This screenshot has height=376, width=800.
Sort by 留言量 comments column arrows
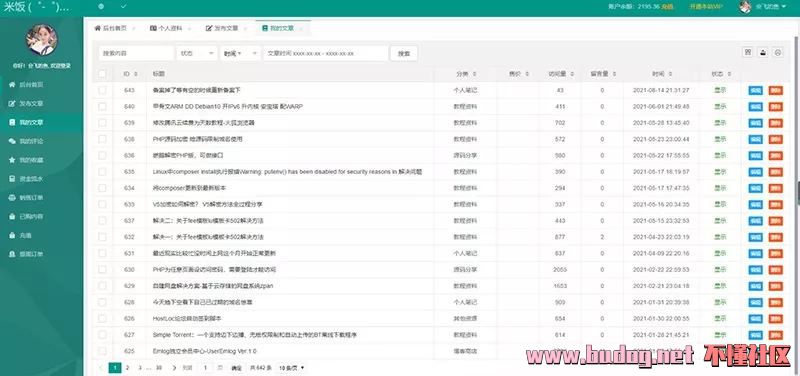click(614, 74)
